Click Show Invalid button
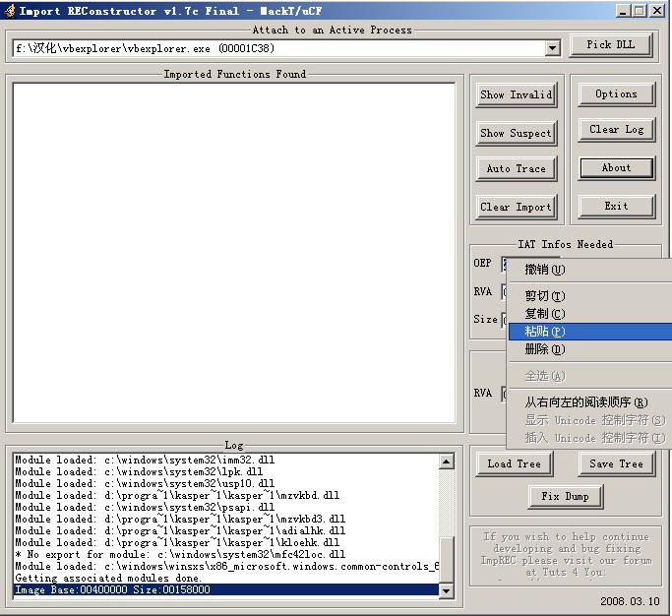The width and height of the screenshot is (672, 616). [516, 94]
